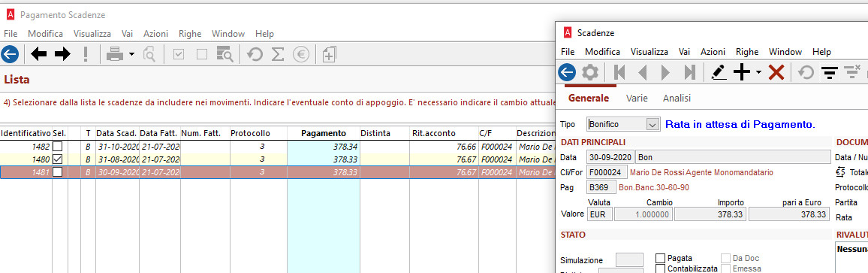
Task: Click the Valuta field EUR
Action: pos(599,214)
